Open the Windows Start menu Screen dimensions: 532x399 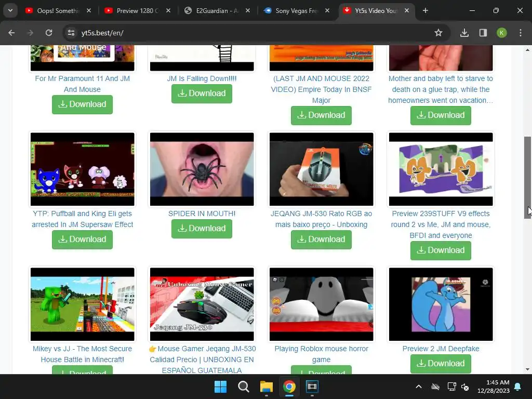tap(220, 387)
